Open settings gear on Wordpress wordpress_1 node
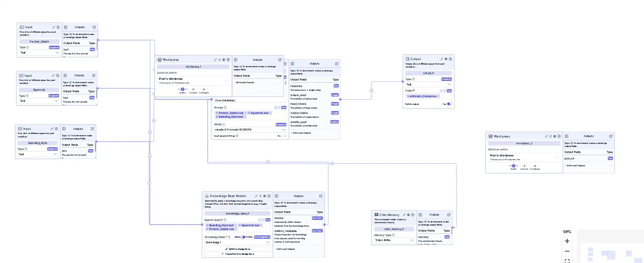This screenshot has width=644, height=263. pos(224,60)
